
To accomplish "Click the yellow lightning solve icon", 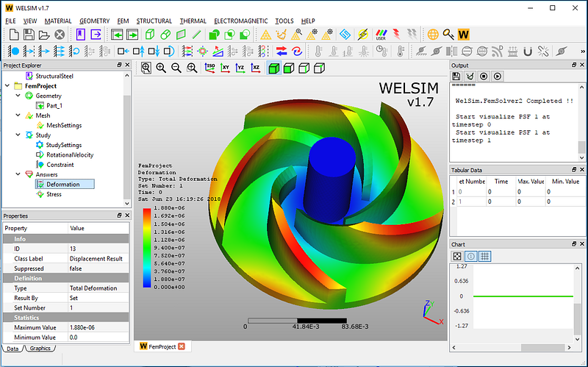I will pyautogui.click(x=362, y=35).
